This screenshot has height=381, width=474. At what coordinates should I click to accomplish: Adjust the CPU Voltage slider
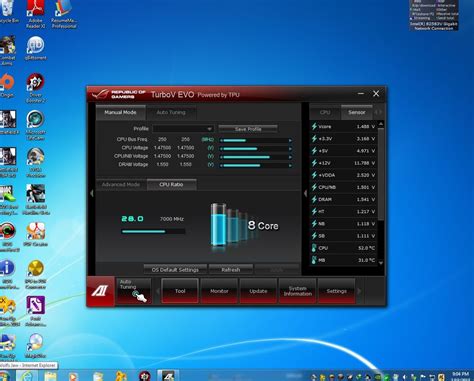click(x=255, y=149)
